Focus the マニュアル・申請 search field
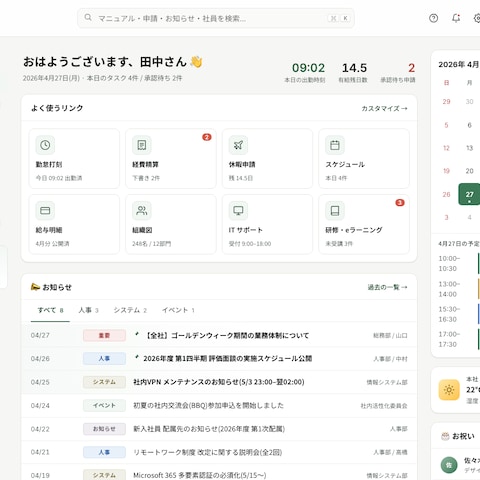480x480 pixels. click(x=216, y=18)
